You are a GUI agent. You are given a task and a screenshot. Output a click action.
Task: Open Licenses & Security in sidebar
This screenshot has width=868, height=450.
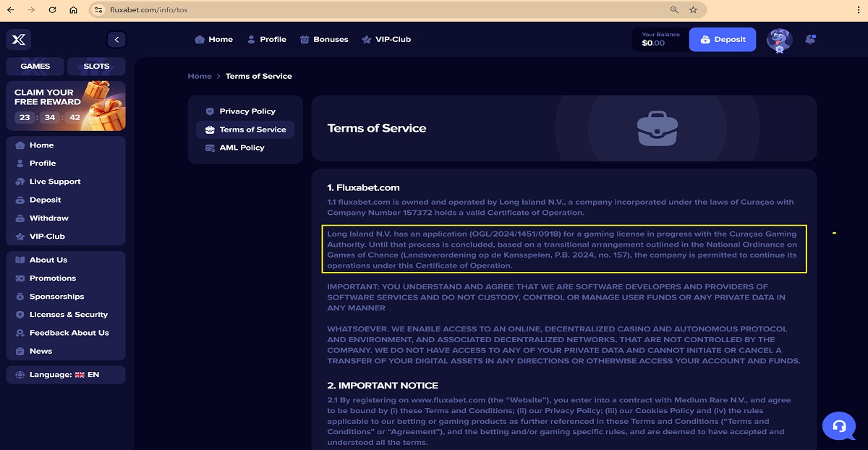pyautogui.click(x=68, y=315)
